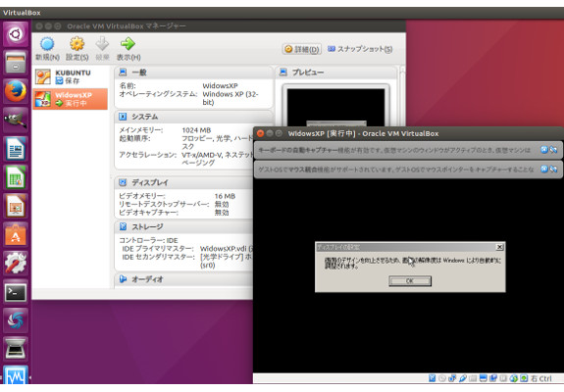Click the 右 Ctrl host key label
This screenshot has height=392, width=564.
541,378
